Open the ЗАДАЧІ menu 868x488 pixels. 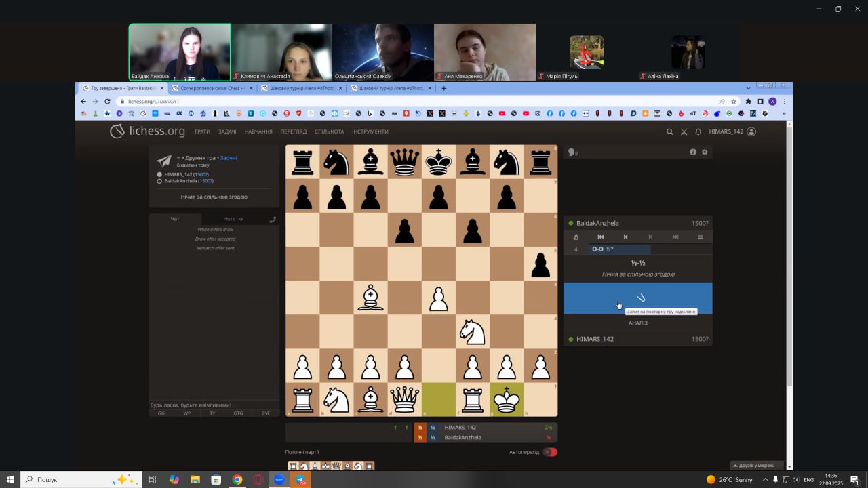tap(227, 131)
